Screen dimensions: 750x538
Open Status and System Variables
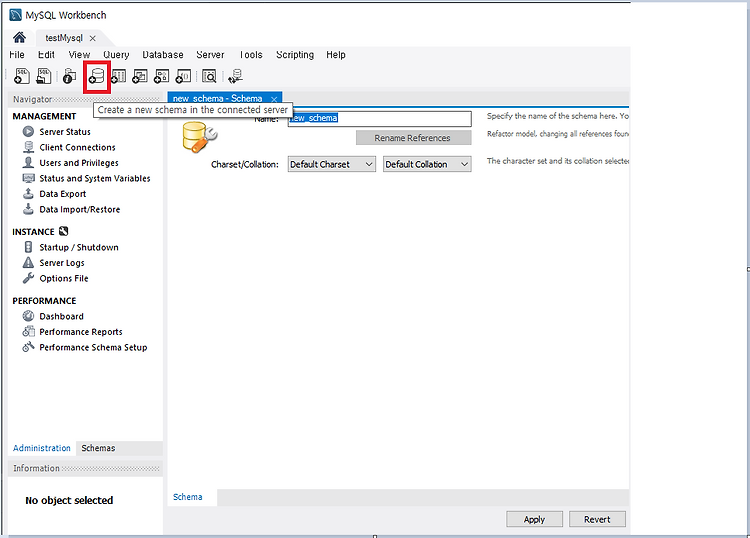pyautogui.click(x=95, y=178)
